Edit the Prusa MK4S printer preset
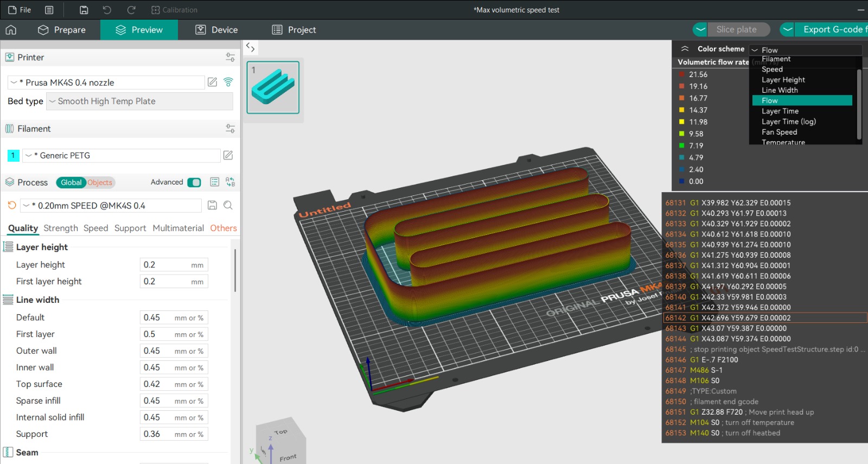The height and width of the screenshot is (464, 868). pos(213,82)
